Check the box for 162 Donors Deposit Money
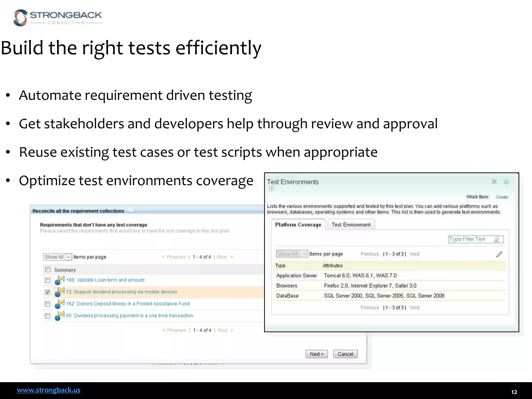This screenshot has height=399, width=532. [x=47, y=304]
